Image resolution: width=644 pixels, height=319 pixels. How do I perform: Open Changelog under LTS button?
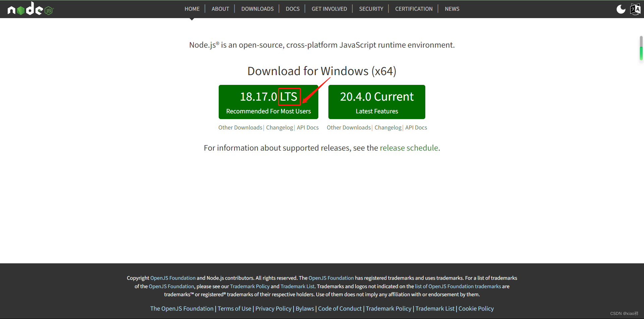279,127
